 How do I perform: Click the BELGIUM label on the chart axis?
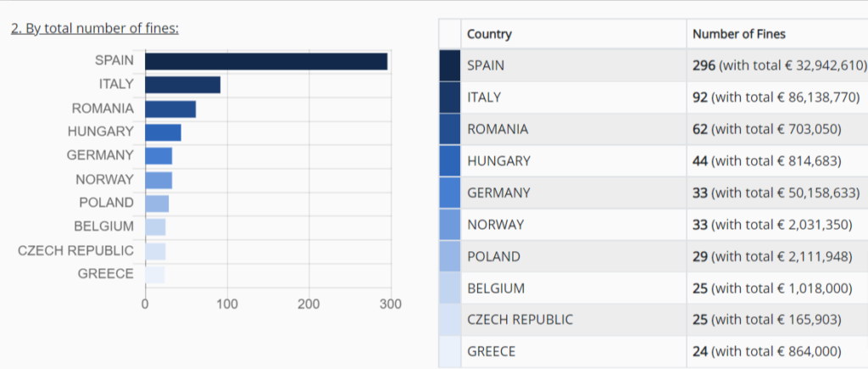click(104, 226)
